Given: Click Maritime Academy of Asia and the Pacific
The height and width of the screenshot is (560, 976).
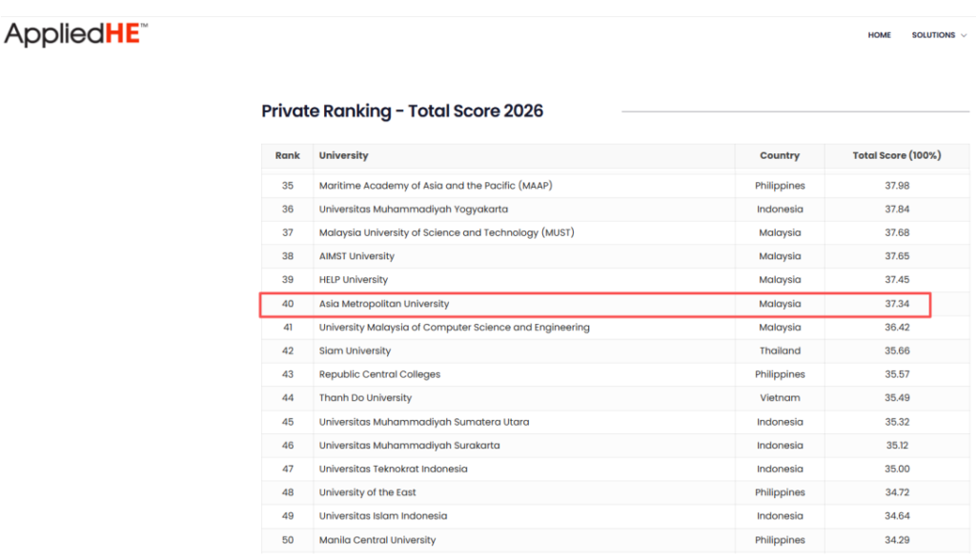Looking at the screenshot, I should [436, 186].
